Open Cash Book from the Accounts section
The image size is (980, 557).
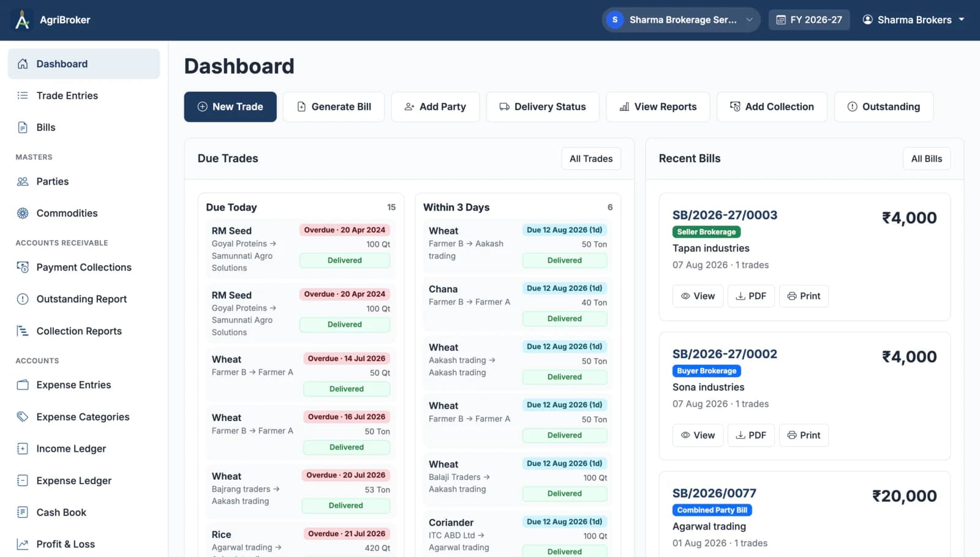(84, 512)
